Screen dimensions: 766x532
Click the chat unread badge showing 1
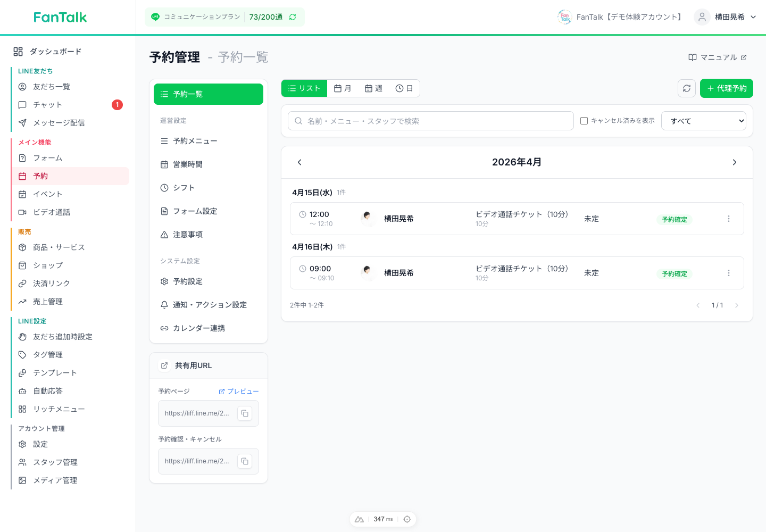117,105
